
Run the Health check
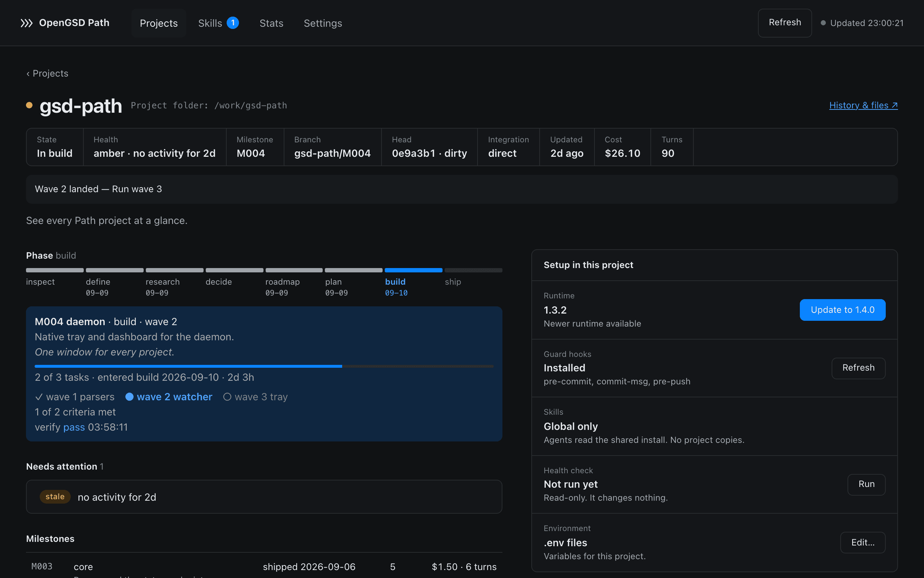[x=866, y=484]
